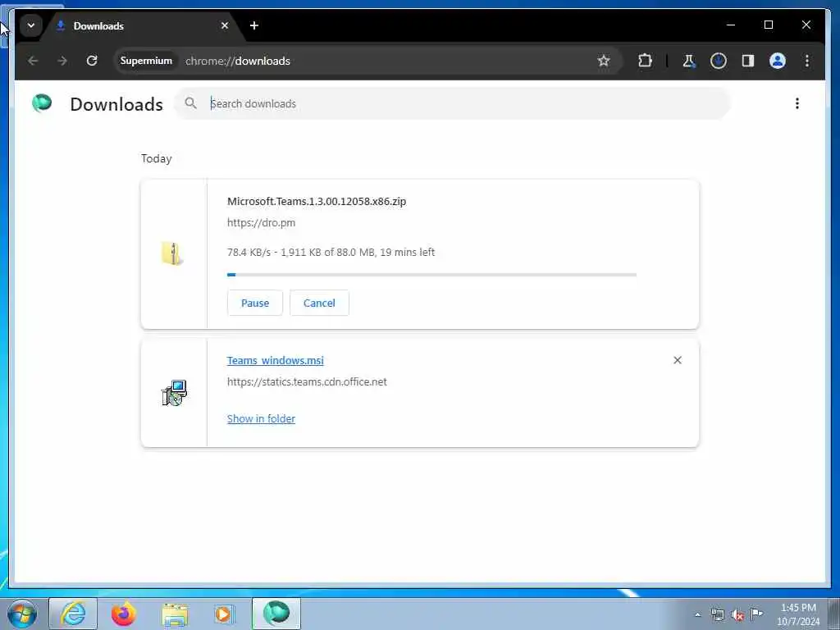The image size is (840, 630).
Task: Click the Supermium logo beside Downloads
Action: coord(42,103)
